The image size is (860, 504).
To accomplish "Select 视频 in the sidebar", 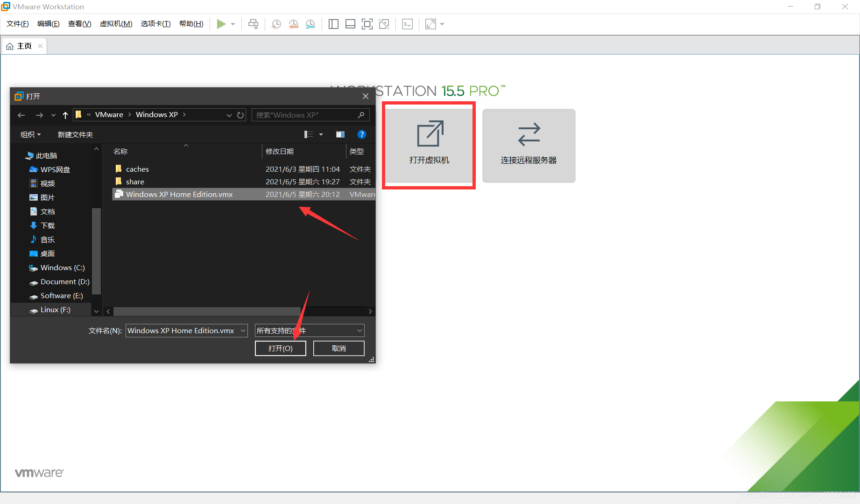I will (42, 183).
